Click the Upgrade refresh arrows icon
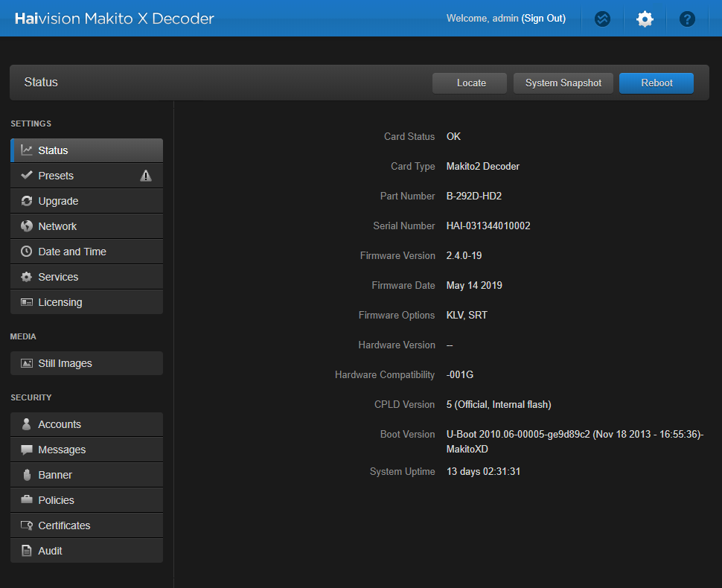Screen dimensions: 722x588 27,201
